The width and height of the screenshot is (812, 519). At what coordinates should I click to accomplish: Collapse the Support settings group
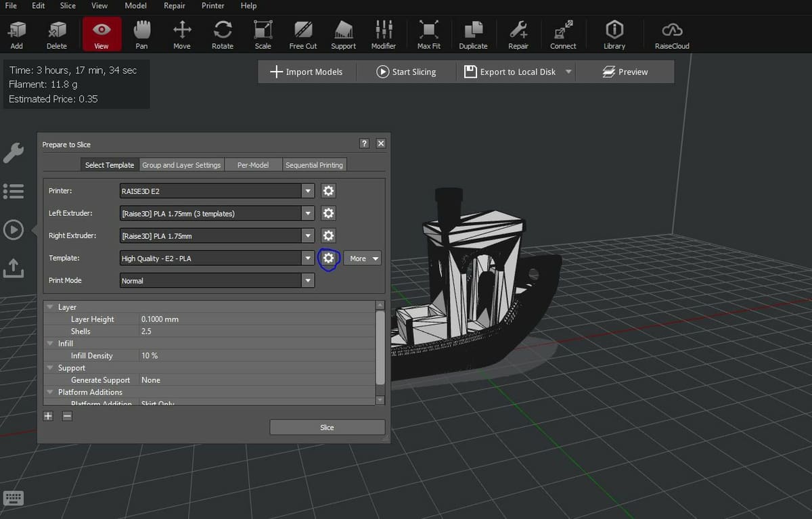(x=50, y=367)
